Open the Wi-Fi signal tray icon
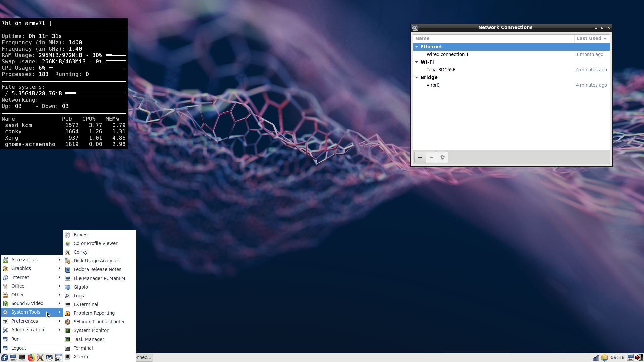This screenshot has height=362, width=644. (595, 358)
